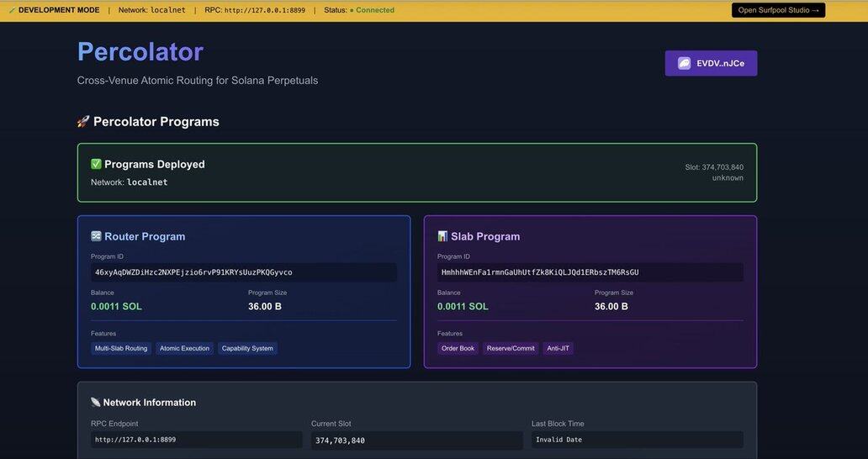
Task: Click the Router Program icon
Action: coord(97,236)
